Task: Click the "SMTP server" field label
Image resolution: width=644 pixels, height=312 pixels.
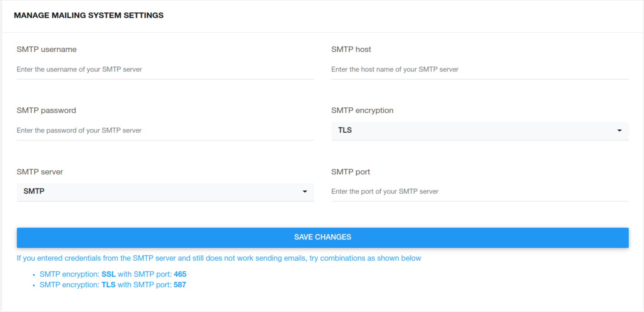Action: pyautogui.click(x=40, y=172)
